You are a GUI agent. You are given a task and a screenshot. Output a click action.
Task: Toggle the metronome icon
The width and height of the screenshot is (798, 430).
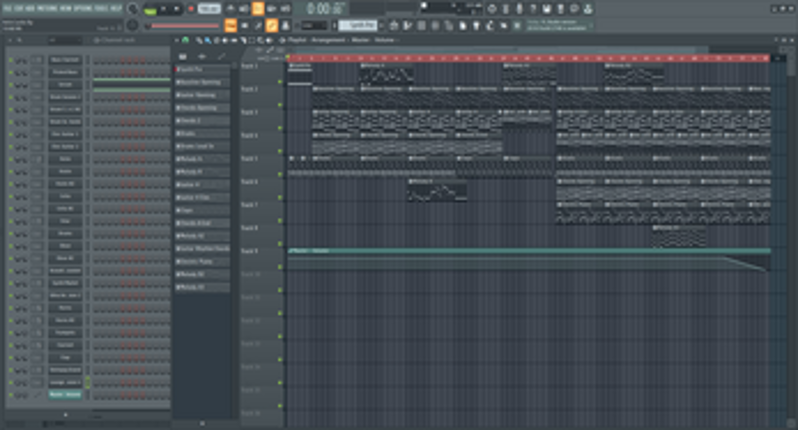[231, 8]
